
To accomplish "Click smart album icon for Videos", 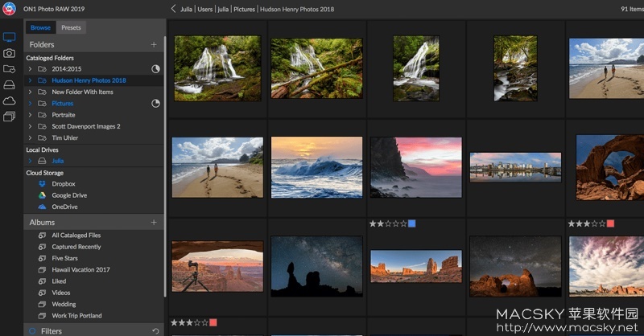I will [42, 293].
